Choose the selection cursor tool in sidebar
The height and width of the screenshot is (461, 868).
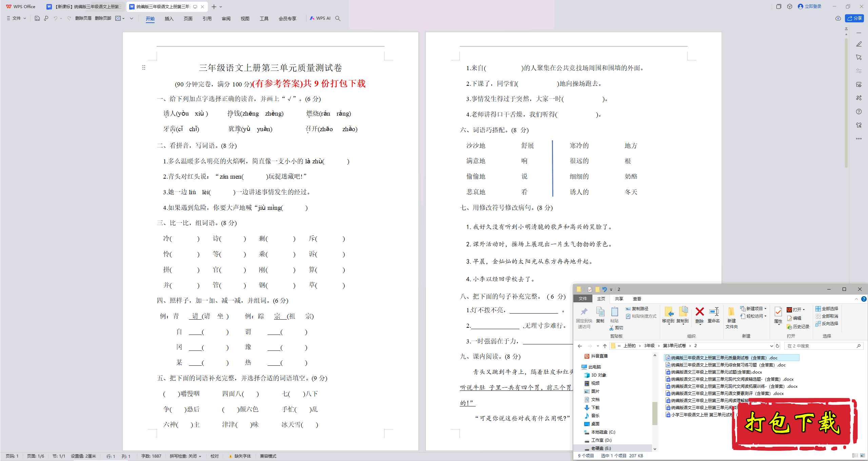pos(859,57)
